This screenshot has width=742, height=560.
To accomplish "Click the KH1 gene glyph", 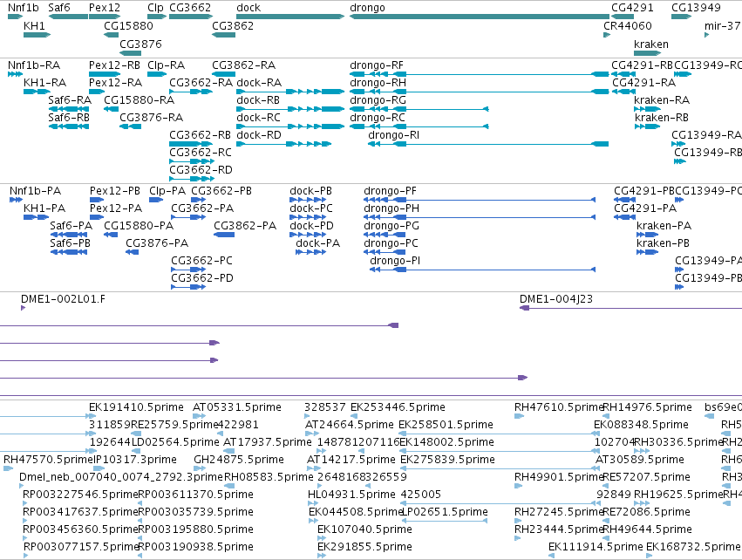I will 37,35.
